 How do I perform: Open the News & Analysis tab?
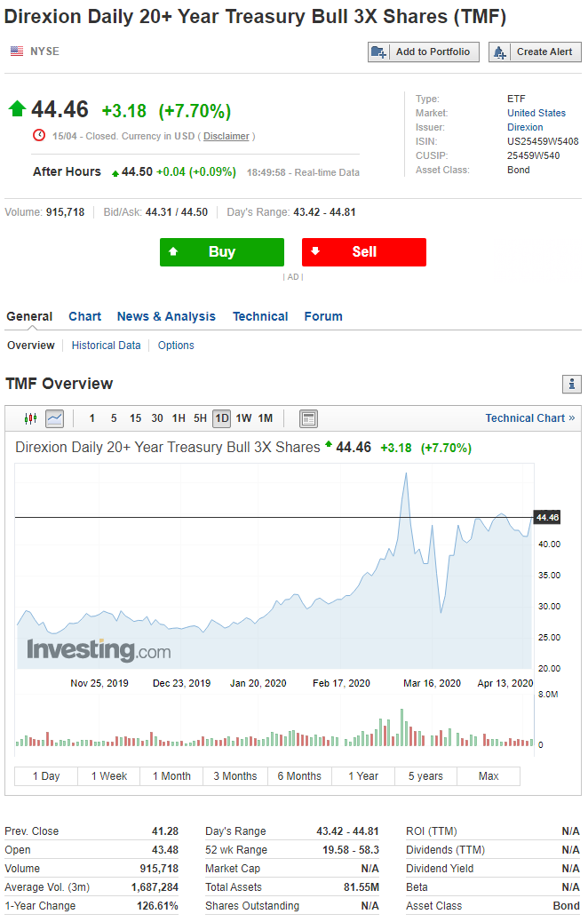tap(166, 316)
